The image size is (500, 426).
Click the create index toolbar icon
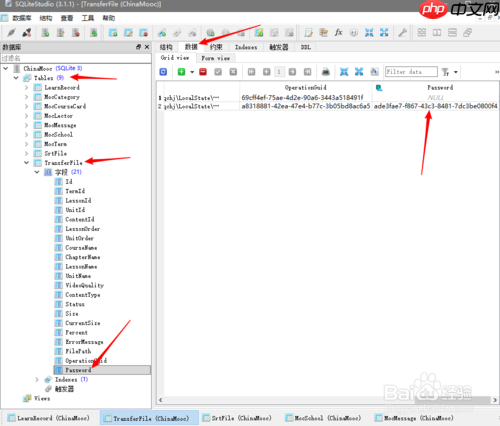[162, 32]
